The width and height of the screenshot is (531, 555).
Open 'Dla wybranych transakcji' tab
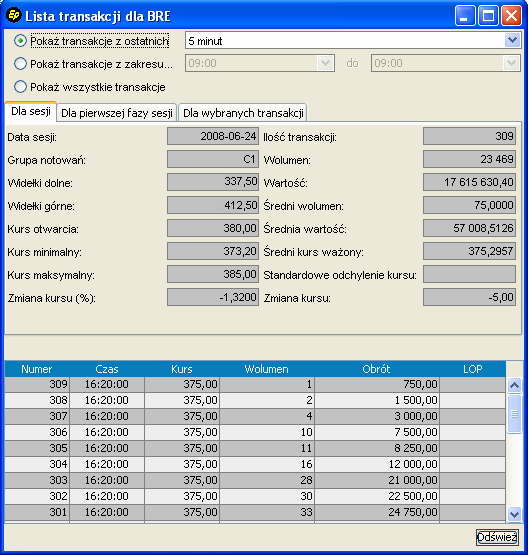point(243,113)
